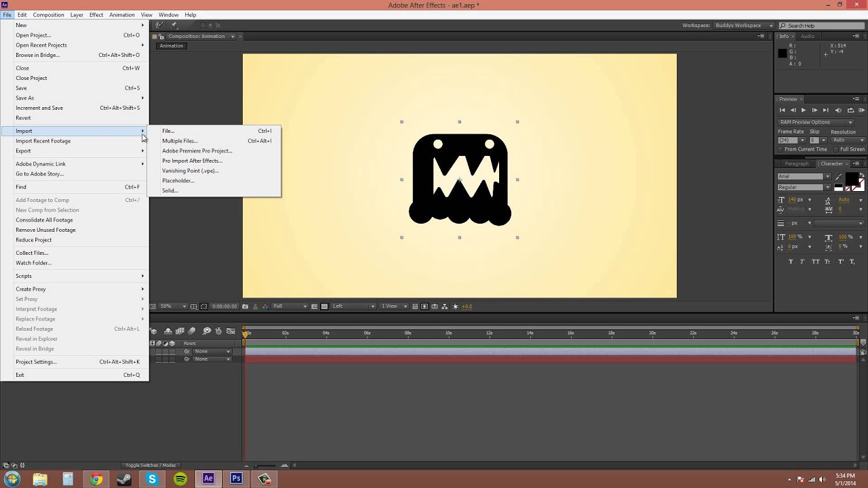This screenshot has height=488, width=868.
Task: Choose Multiple Files... in Import submenu
Action: (214, 141)
